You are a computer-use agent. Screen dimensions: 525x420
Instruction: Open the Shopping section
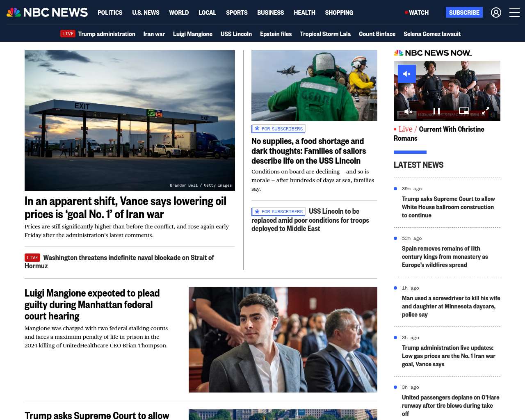[339, 13]
